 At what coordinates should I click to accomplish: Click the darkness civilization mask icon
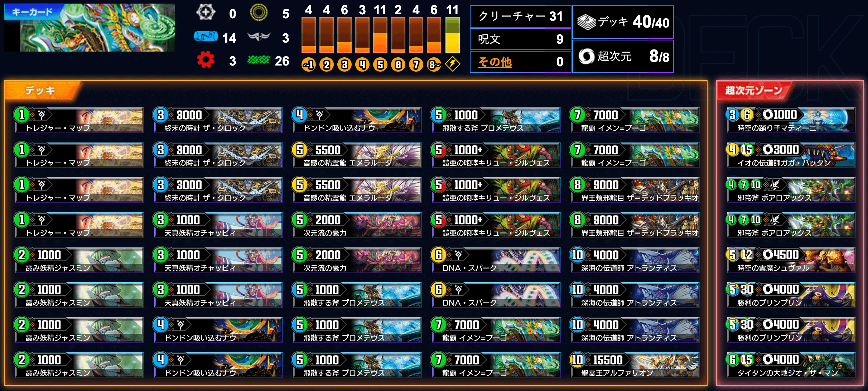point(258,36)
